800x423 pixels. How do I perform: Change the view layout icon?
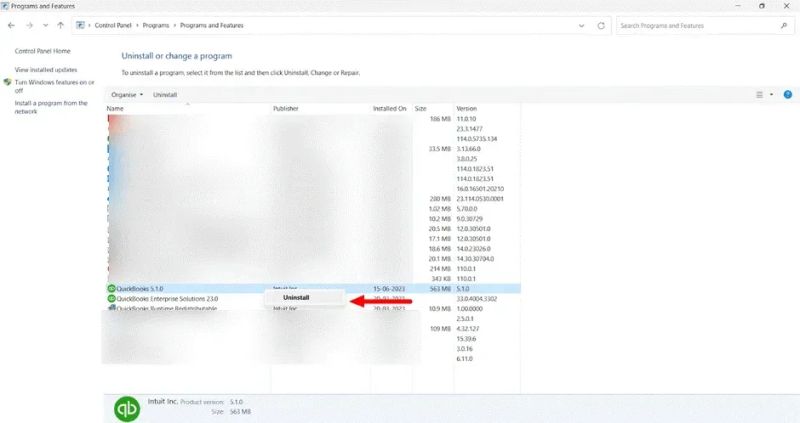pos(759,95)
